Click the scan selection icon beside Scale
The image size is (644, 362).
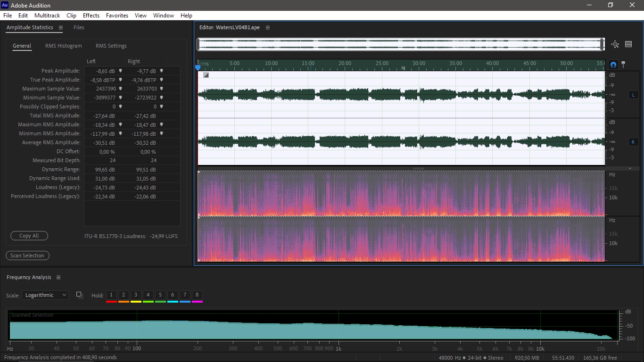click(80, 295)
